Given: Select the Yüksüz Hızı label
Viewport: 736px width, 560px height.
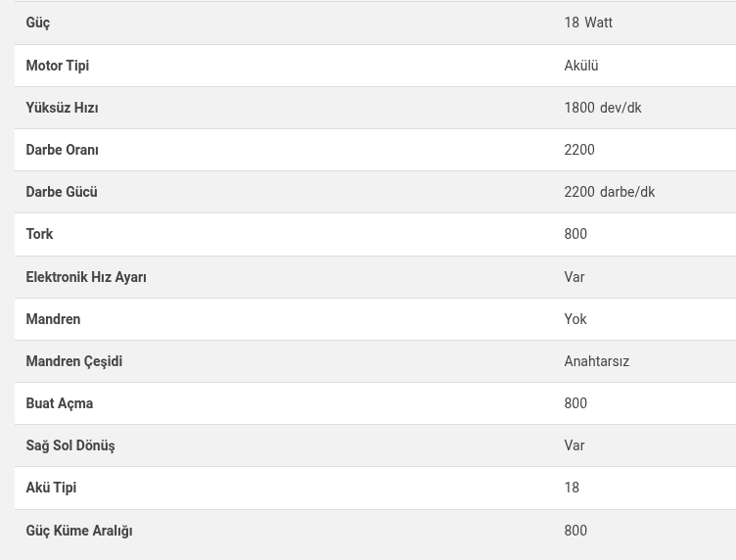Looking at the screenshot, I should pyautogui.click(x=62, y=108).
